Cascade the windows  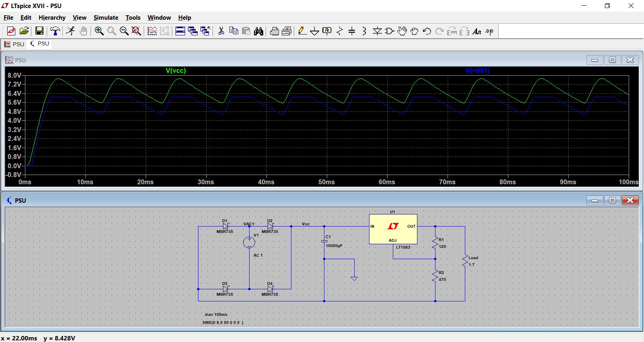[x=193, y=31]
